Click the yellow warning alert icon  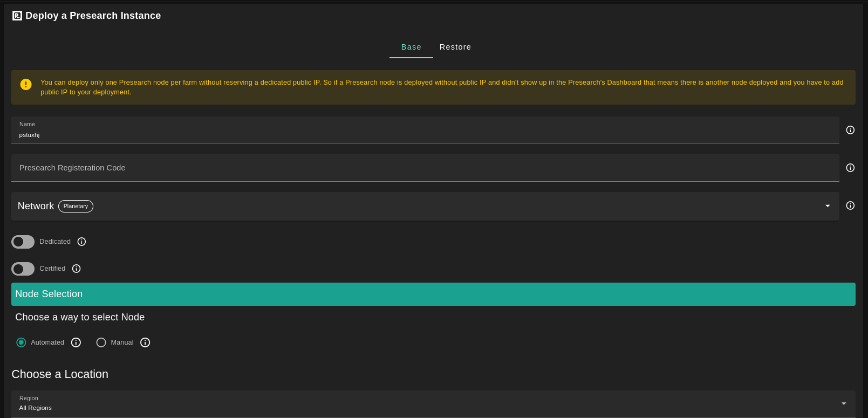point(26,85)
